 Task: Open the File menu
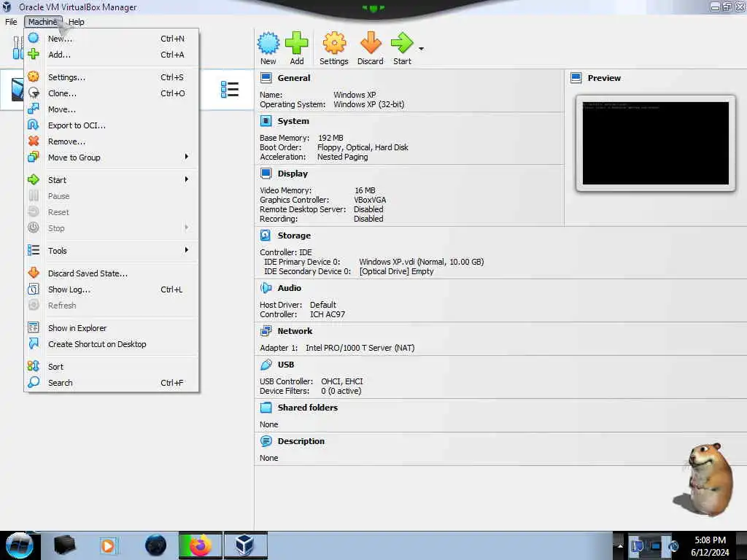(x=11, y=22)
